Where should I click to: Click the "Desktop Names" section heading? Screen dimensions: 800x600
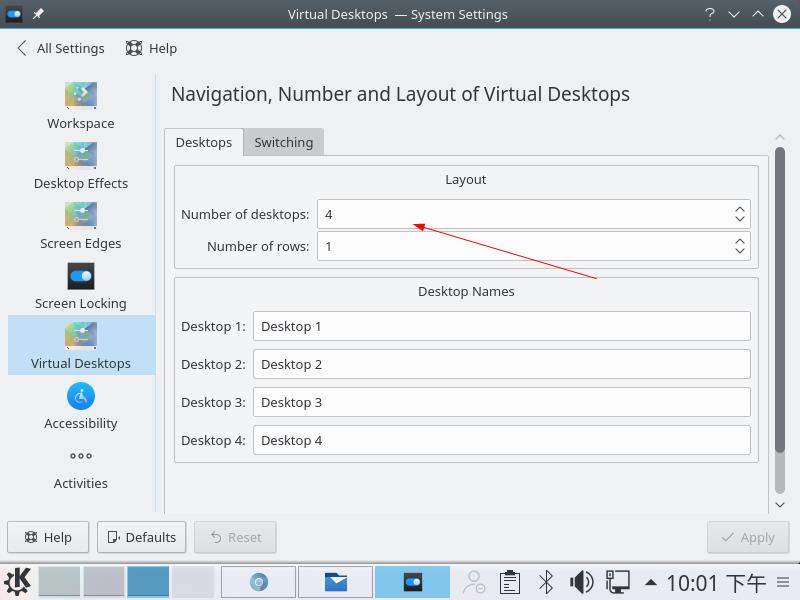tap(466, 291)
